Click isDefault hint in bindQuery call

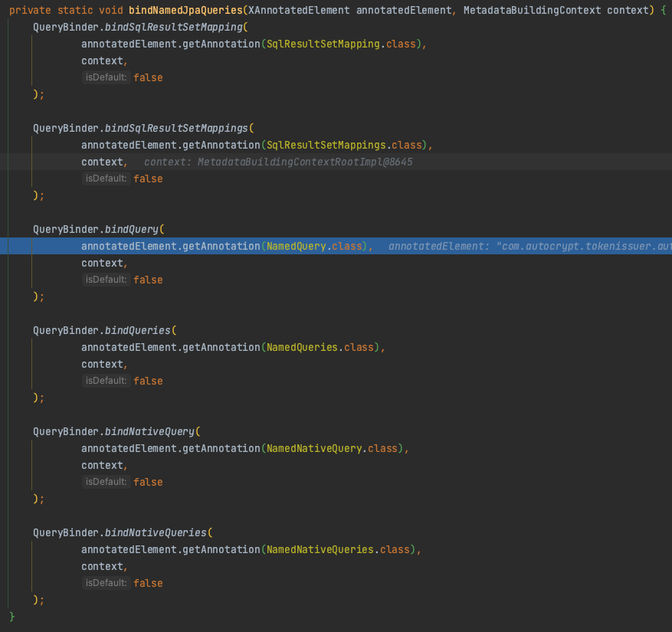(x=107, y=280)
